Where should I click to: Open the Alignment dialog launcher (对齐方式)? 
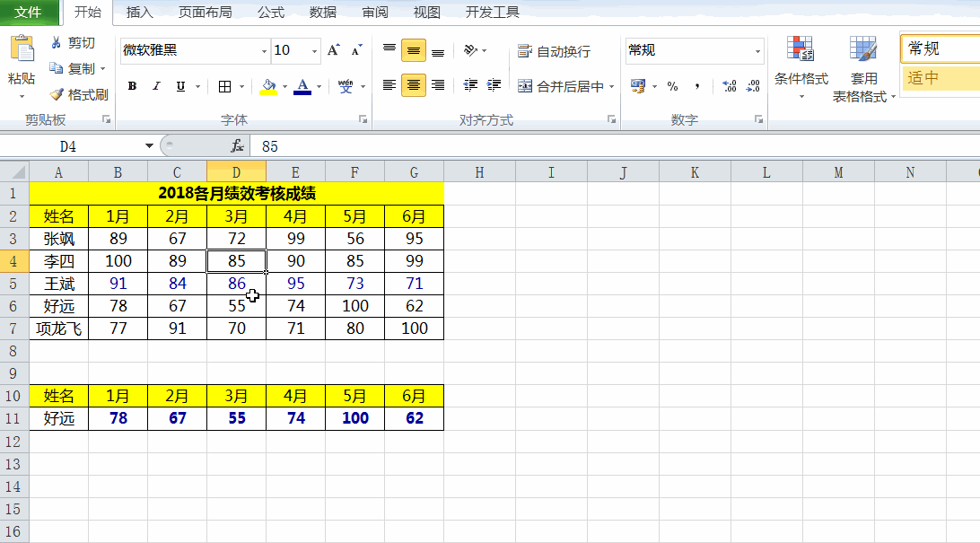click(611, 119)
